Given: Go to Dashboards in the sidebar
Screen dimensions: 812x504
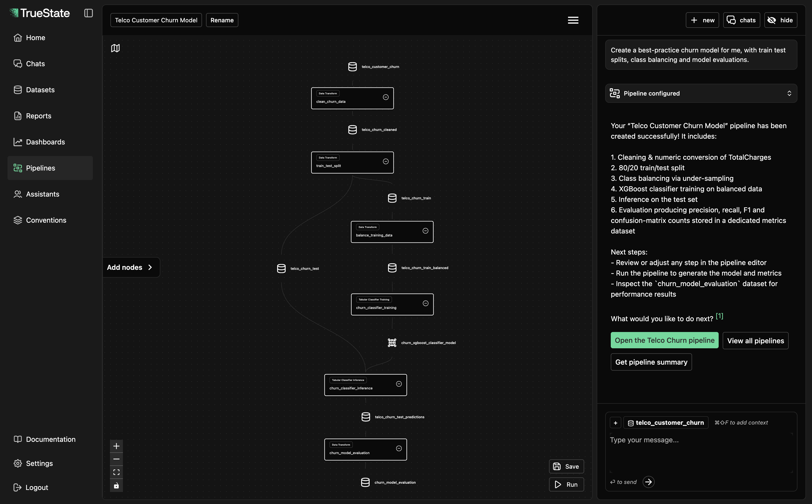Looking at the screenshot, I should click(x=45, y=142).
